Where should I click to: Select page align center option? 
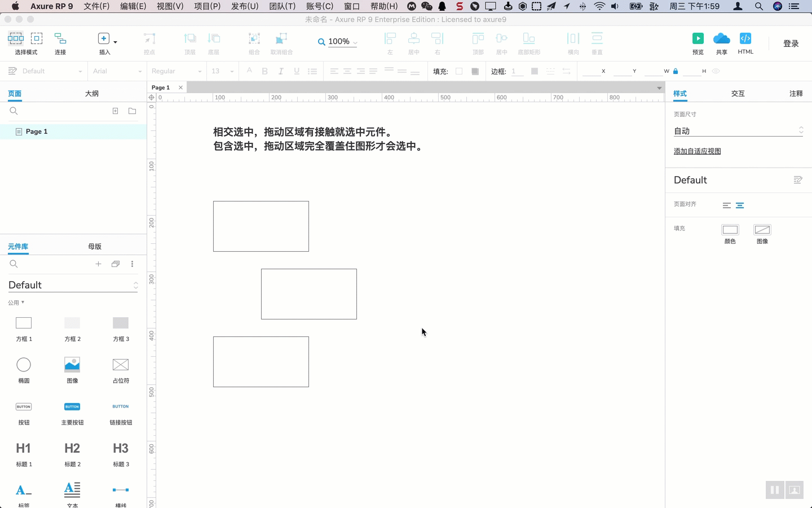pos(740,205)
